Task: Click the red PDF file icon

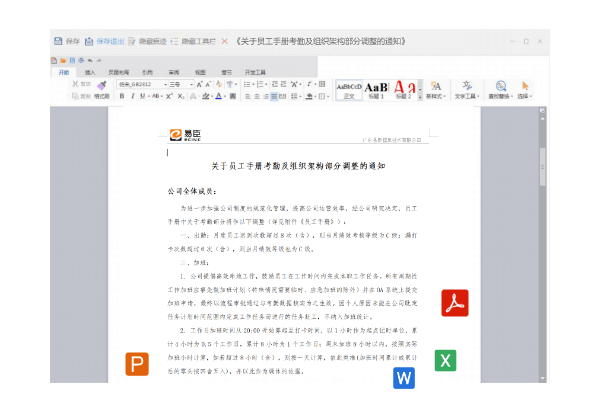Action: (x=455, y=302)
